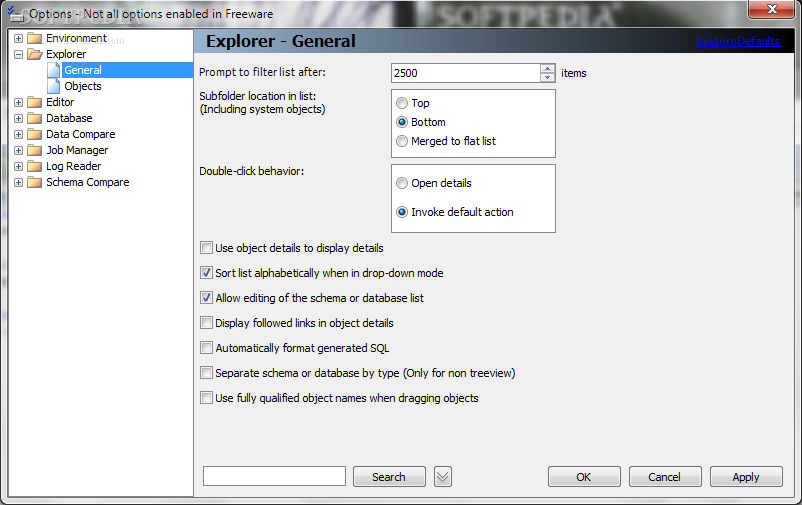Click the Job Manager folder icon

coord(34,150)
